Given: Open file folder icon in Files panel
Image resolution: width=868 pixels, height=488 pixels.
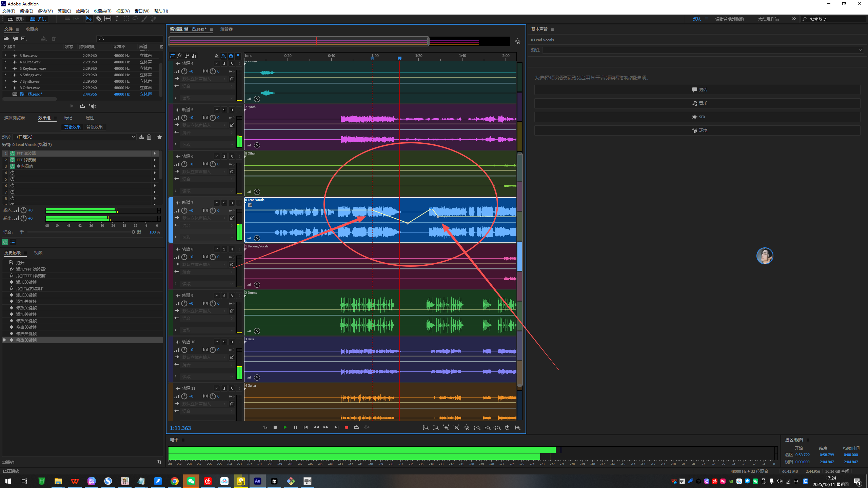Looking at the screenshot, I should 6,39.
